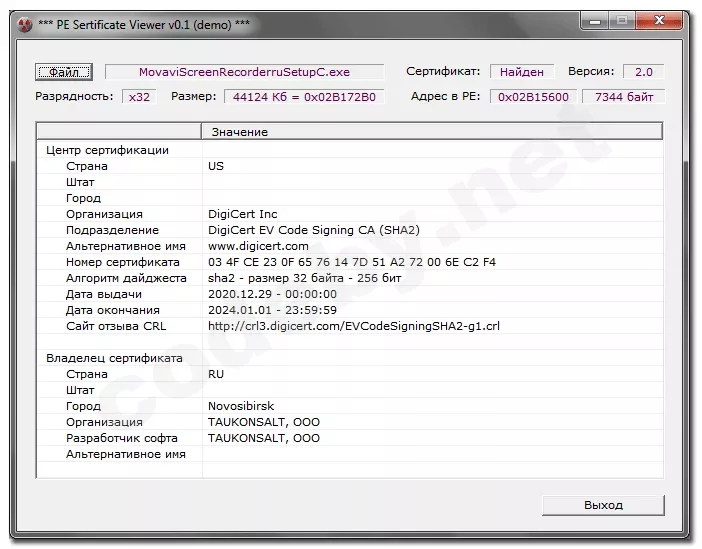This screenshot has width=702, height=549.
Task: Click the issue date 2020.12.29 value
Action: [x=272, y=294]
